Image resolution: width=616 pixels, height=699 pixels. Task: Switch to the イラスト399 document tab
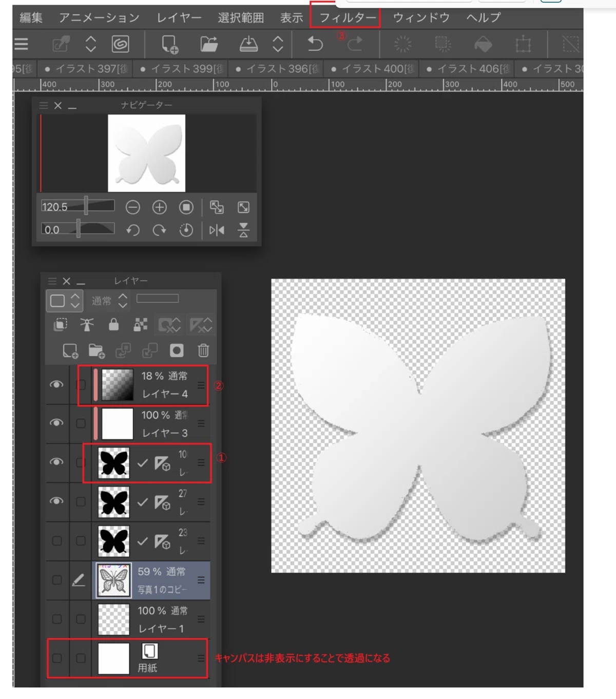(x=182, y=68)
